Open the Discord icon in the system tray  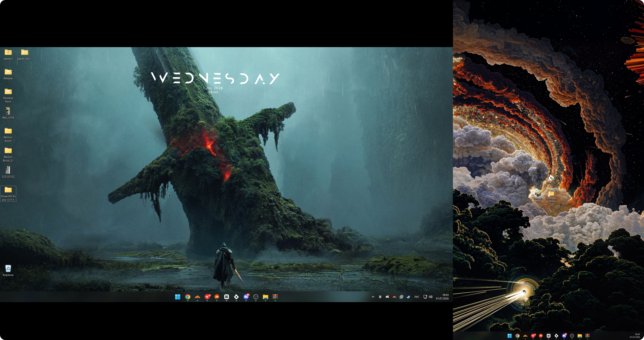click(387, 297)
